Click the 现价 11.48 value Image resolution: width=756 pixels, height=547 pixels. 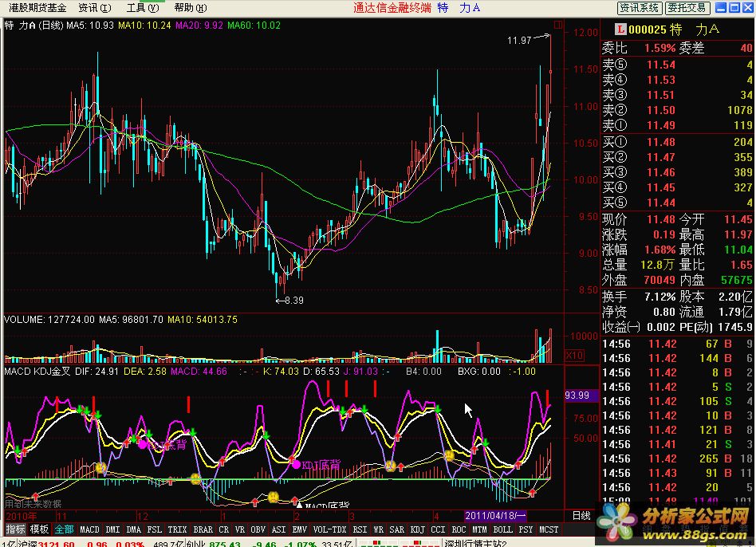[661, 219]
